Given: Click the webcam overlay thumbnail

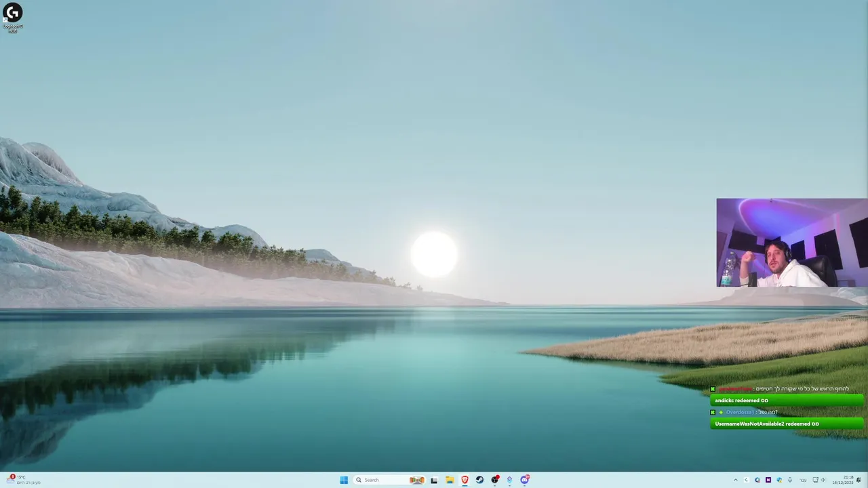Looking at the screenshot, I should click(792, 243).
